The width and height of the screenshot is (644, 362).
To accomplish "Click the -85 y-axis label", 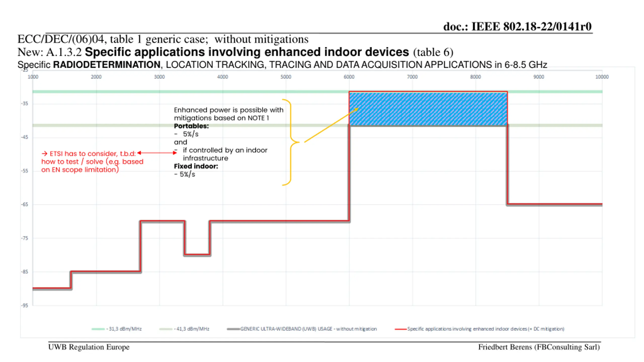I will point(25,272).
